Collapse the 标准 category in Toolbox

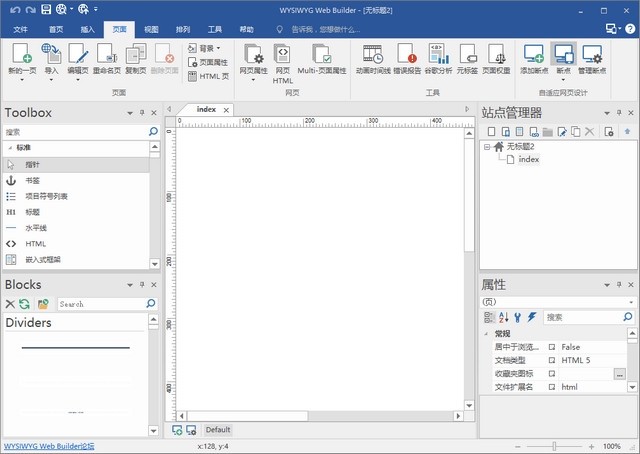pyautogui.click(x=9, y=147)
